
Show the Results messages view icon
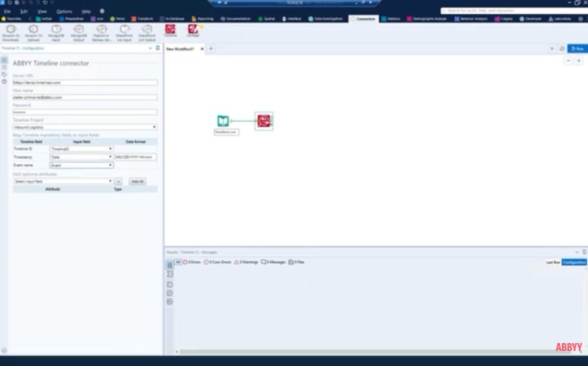pyautogui.click(x=170, y=265)
